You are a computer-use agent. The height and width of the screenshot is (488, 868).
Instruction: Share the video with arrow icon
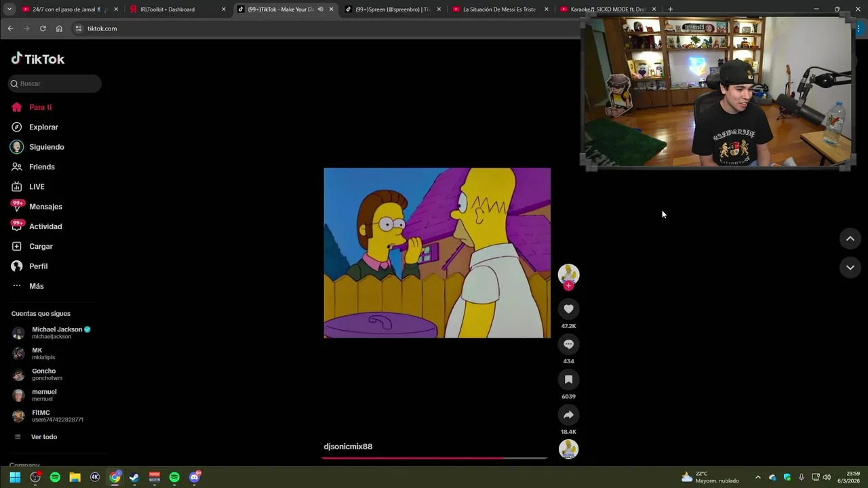click(x=568, y=415)
